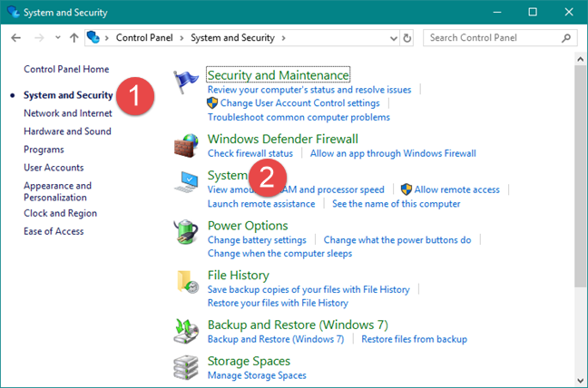Click the scrollbar down arrow
The height and width of the screenshot is (388, 588).
(580, 381)
